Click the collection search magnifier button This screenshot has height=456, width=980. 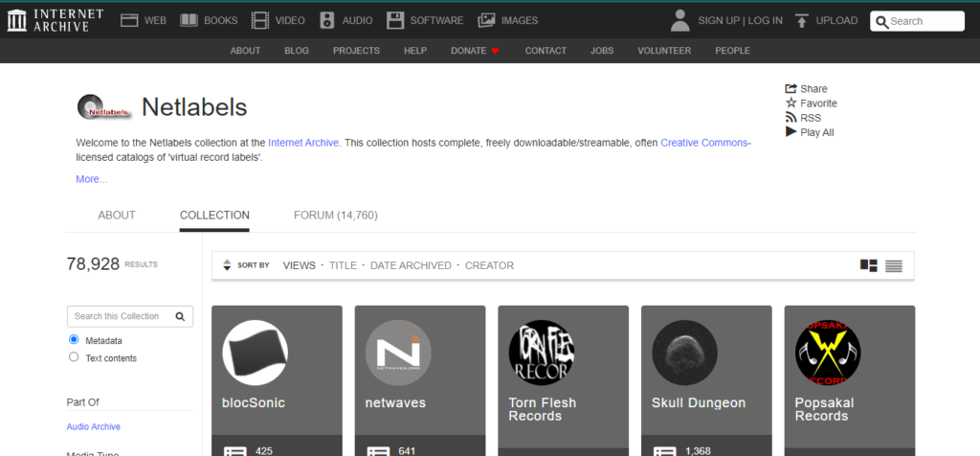click(180, 316)
